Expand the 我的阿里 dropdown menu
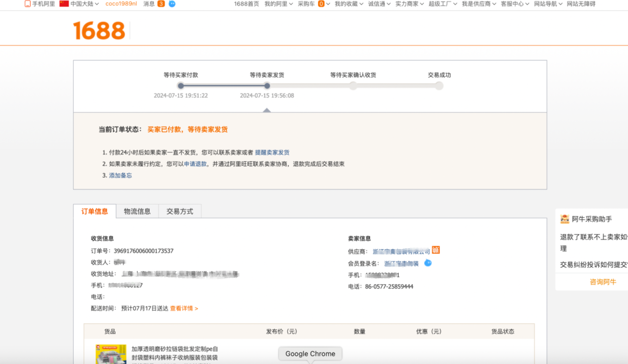The height and width of the screenshot is (364, 628). point(279,4)
